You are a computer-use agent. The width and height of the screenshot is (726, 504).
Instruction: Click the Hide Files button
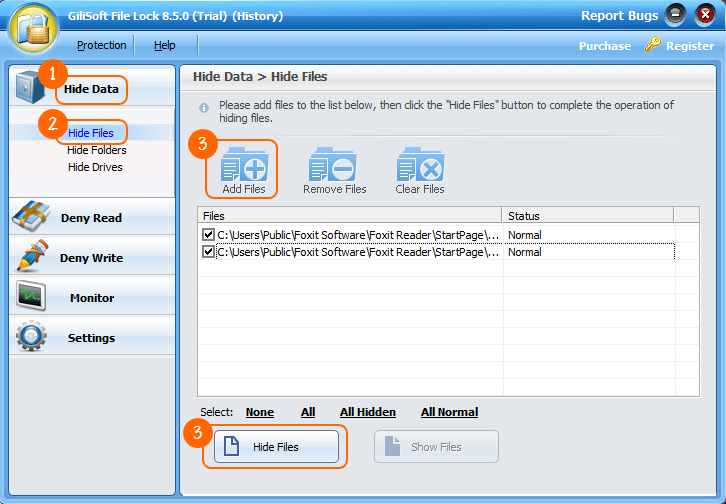coord(276,447)
